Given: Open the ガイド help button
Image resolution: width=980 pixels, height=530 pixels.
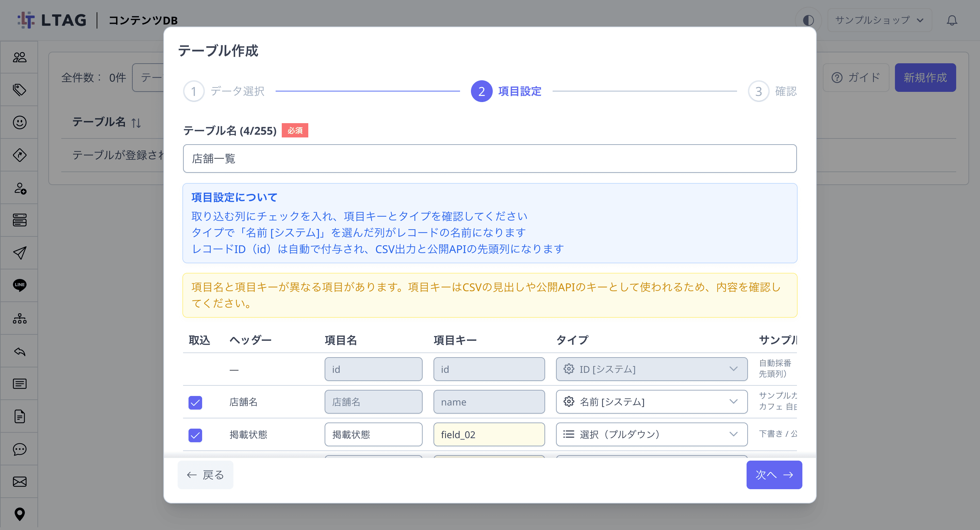Looking at the screenshot, I should click(855, 78).
